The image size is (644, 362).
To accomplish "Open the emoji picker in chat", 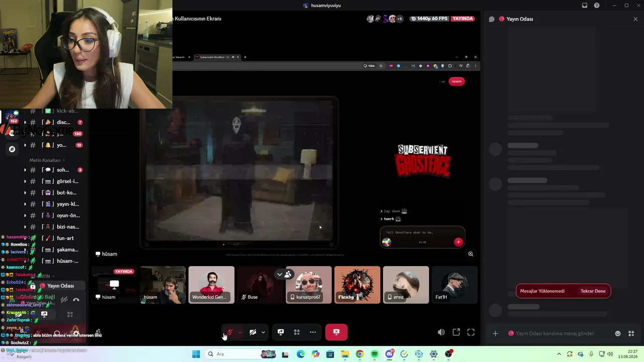I will coord(618,333).
